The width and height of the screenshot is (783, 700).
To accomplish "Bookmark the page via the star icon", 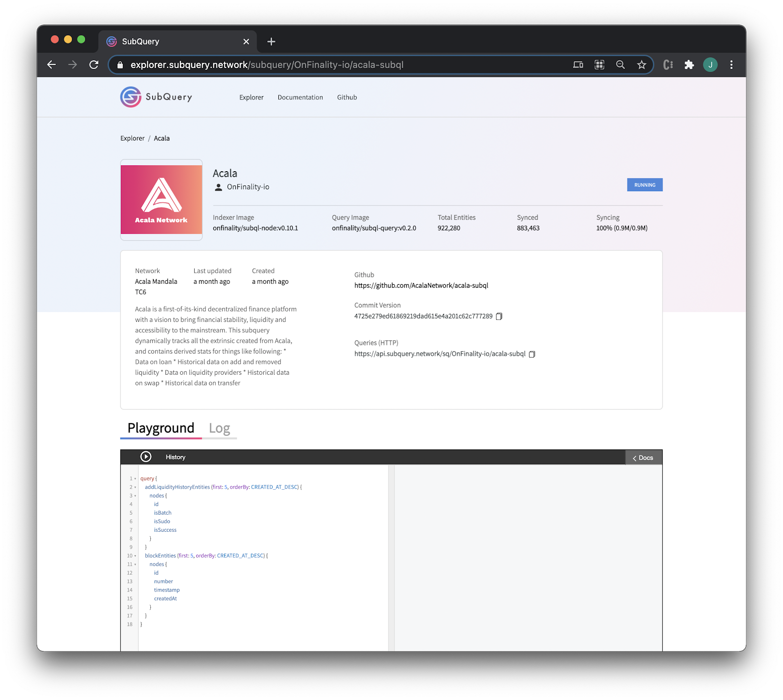I will 641,64.
